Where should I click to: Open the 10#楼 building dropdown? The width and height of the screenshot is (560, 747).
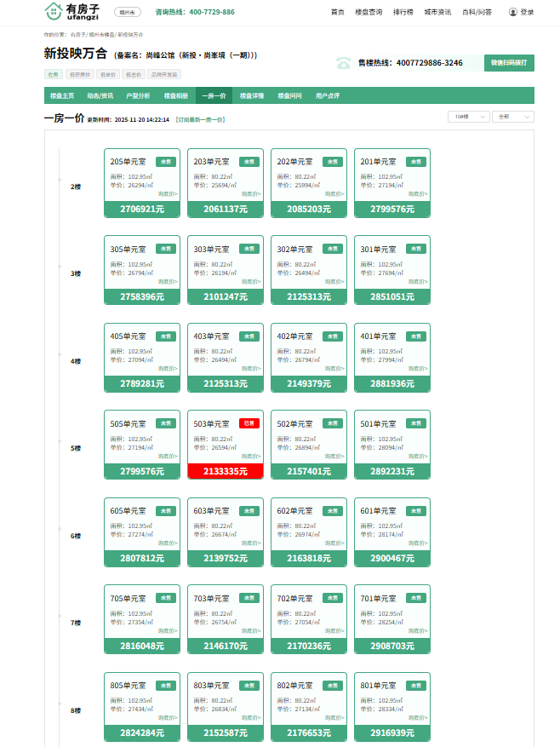pos(468,117)
